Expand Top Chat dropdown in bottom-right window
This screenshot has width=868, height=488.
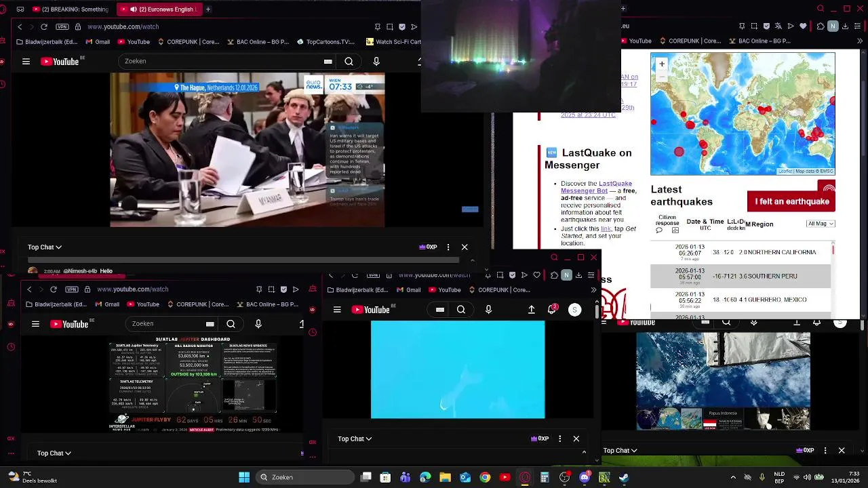pos(620,451)
